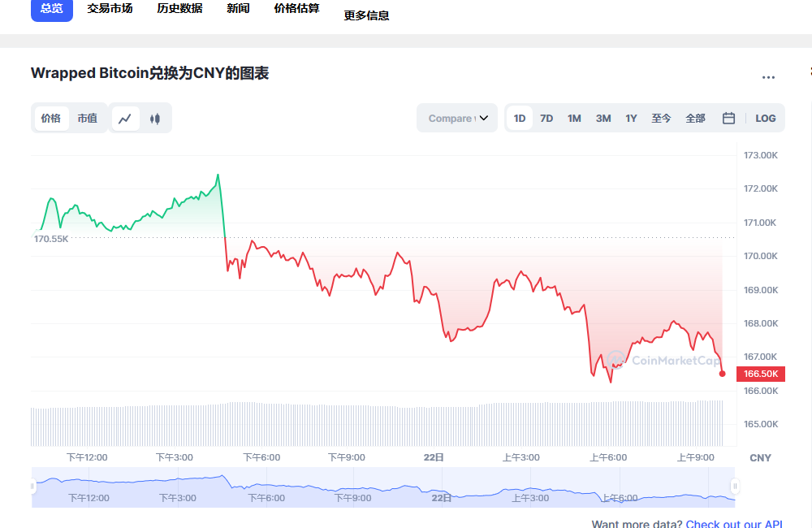Select the 价格 chart toggle
Screen dimensions: 812x528
point(51,118)
